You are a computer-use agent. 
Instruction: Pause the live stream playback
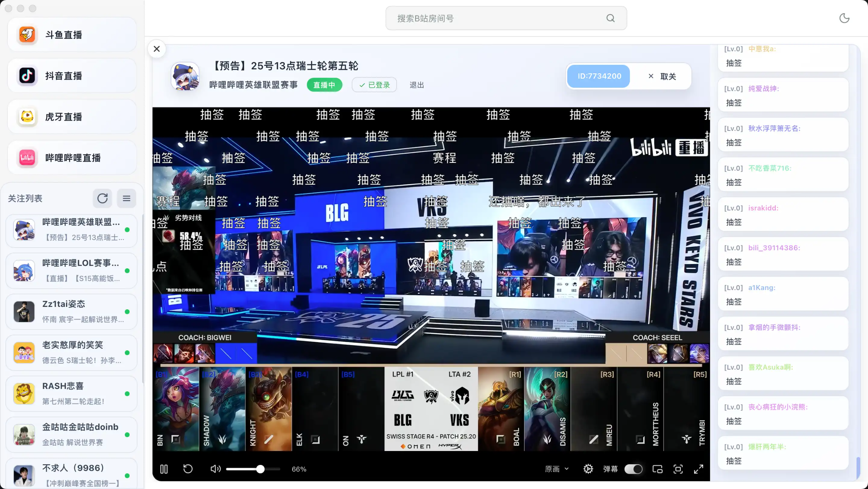pyautogui.click(x=164, y=469)
